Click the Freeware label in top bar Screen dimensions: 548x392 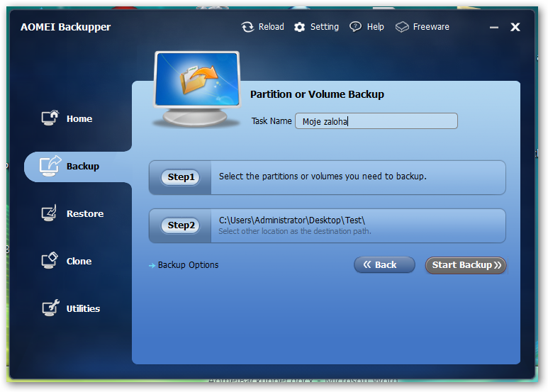click(x=431, y=27)
